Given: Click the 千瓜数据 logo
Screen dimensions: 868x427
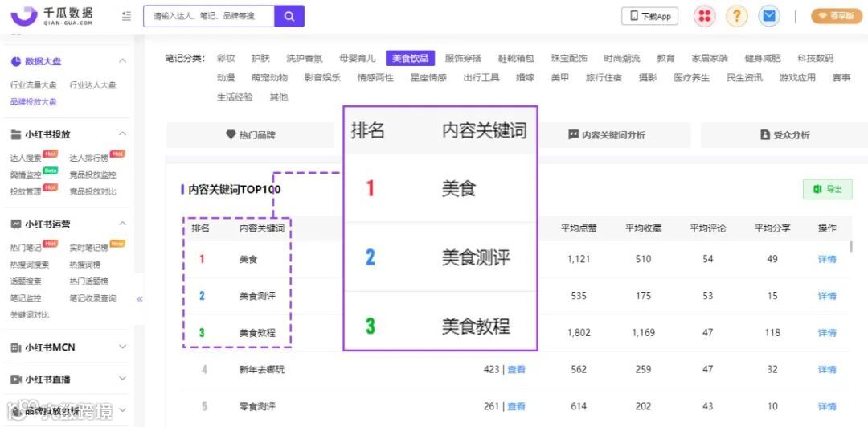Looking at the screenshot, I should coord(51,16).
